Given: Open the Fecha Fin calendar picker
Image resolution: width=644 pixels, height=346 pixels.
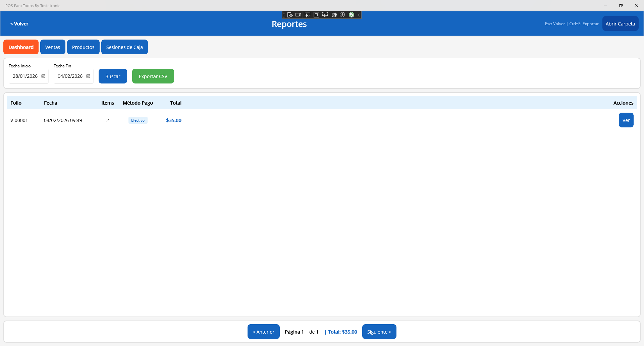Looking at the screenshot, I should tap(88, 76).
